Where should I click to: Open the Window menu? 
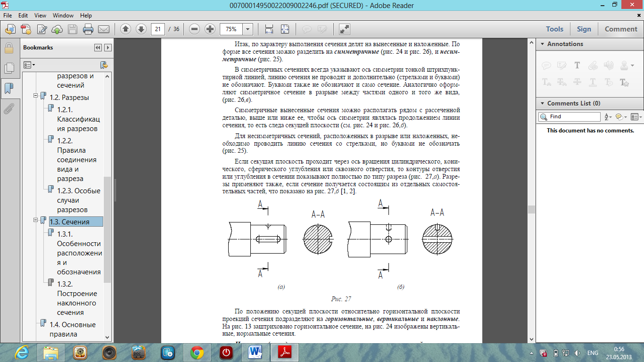63,16
